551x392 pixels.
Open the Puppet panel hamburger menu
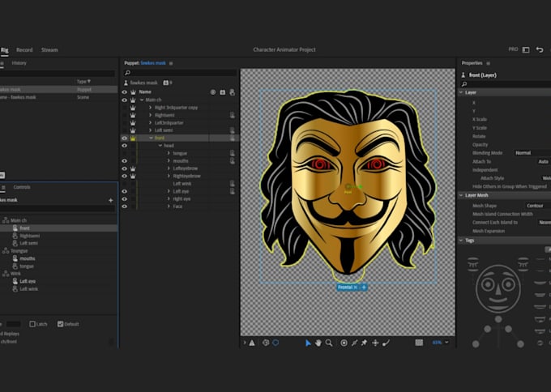(171, 63)
